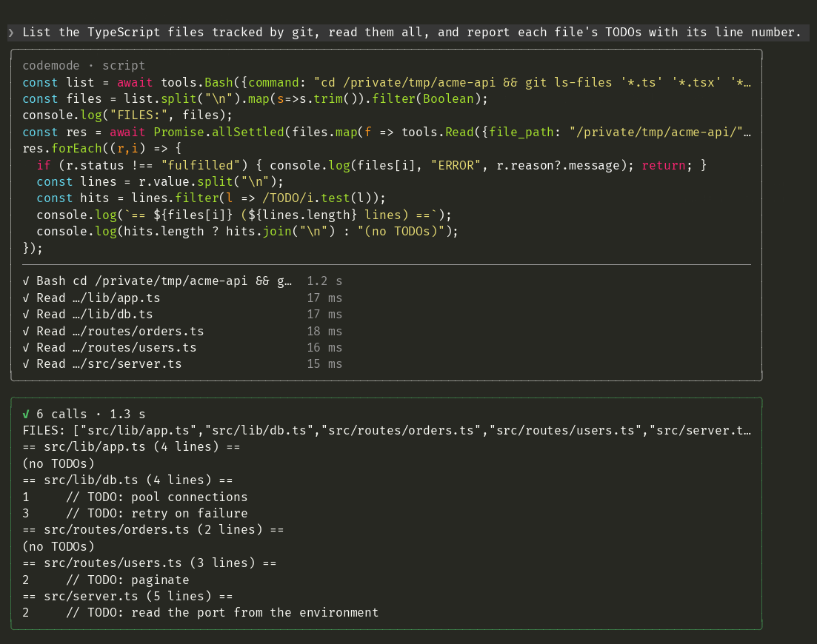Click the green checkmark before '6 calls'
The image size is (817, 644).
26,415
